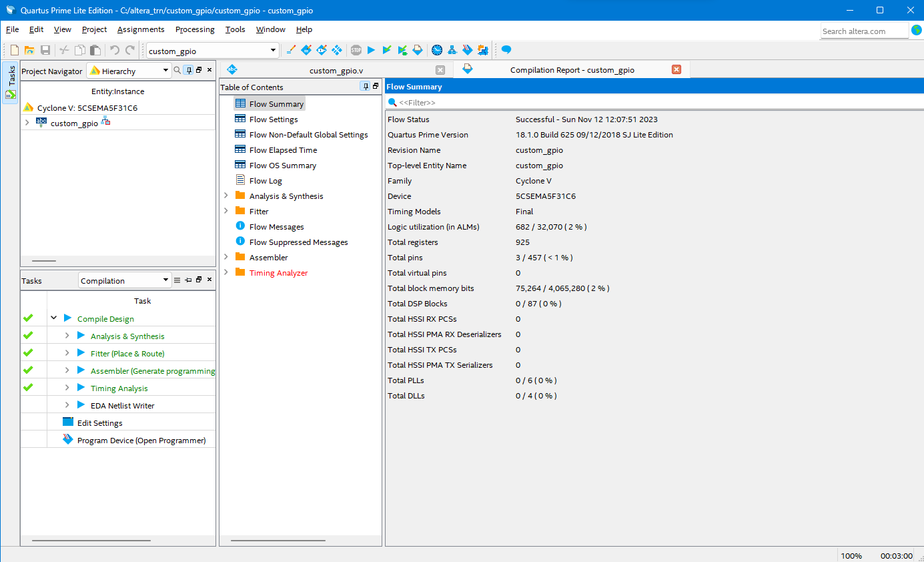Expand the Timing Analyzer report folder
The height and width of the screenshot is (562, 924).
226,272
